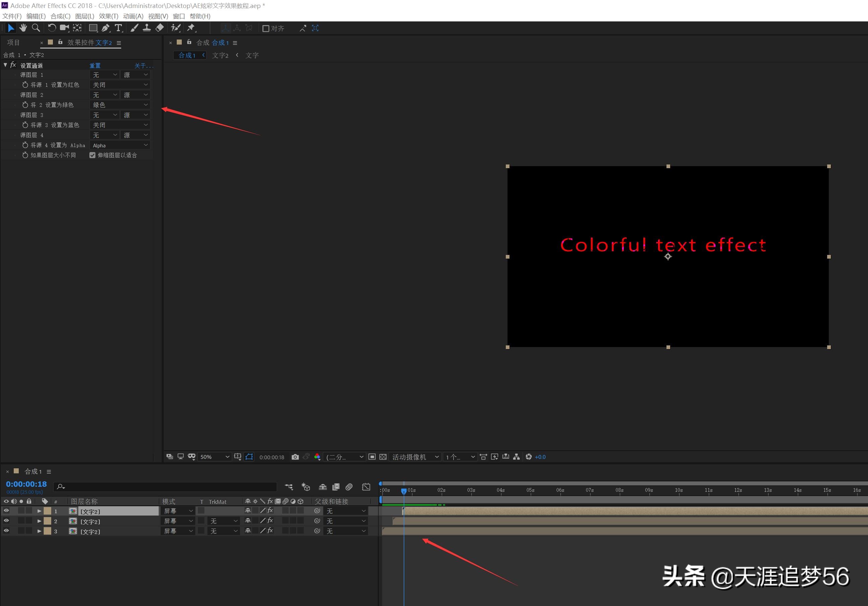Click the layer 3 label color swatch
The image size is (868, 606).
(48, 531)
